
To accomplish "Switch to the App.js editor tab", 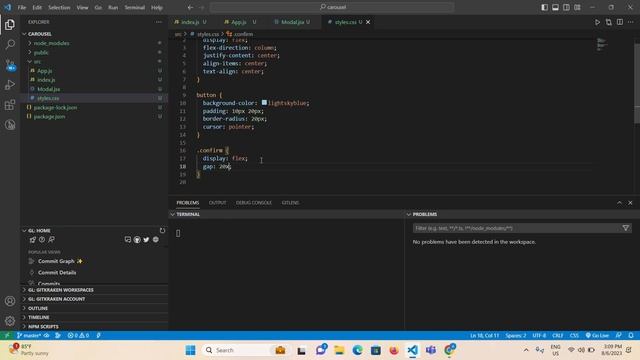I will click(x=239, y=22).
